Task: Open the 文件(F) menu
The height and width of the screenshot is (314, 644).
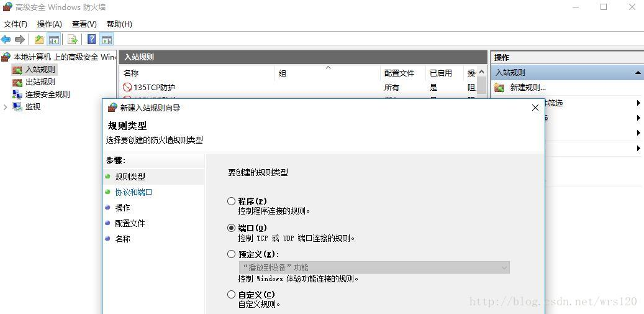Action: tap(15, 24)
